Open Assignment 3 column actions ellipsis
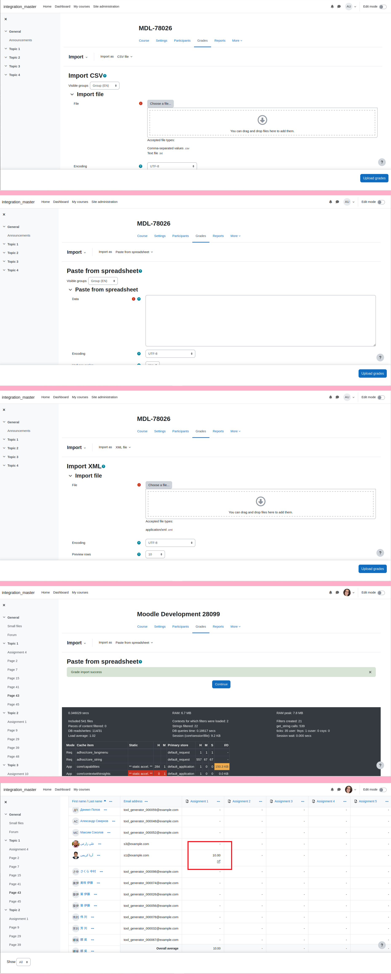This screenshot has height=980, width=391. coord(303,801)
